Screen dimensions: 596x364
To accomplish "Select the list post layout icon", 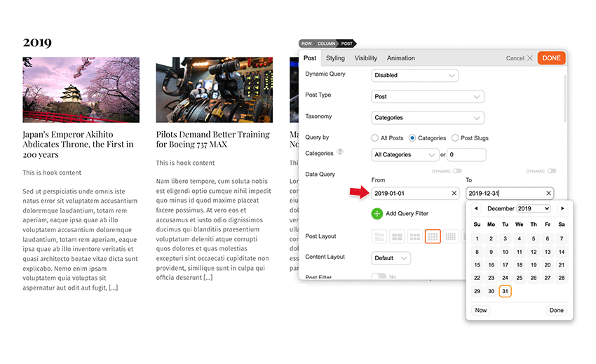I will tap(379, 236).
